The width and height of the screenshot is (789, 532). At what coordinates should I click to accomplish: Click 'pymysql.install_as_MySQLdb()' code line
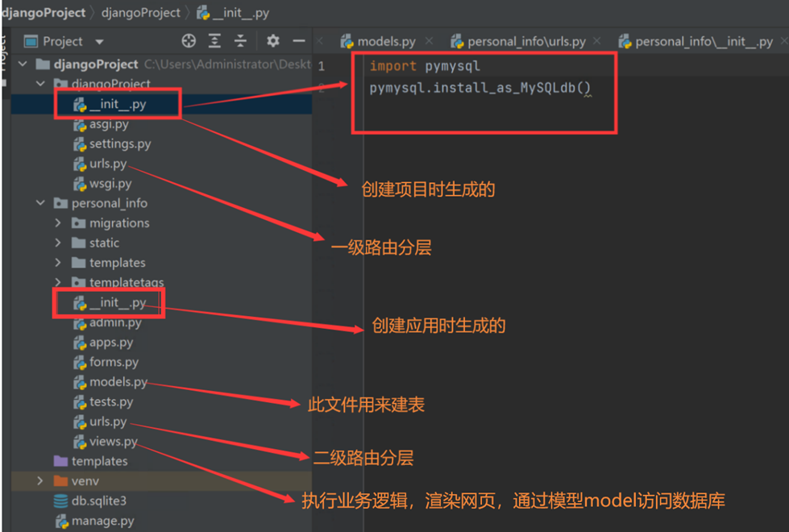coord(480,88)
